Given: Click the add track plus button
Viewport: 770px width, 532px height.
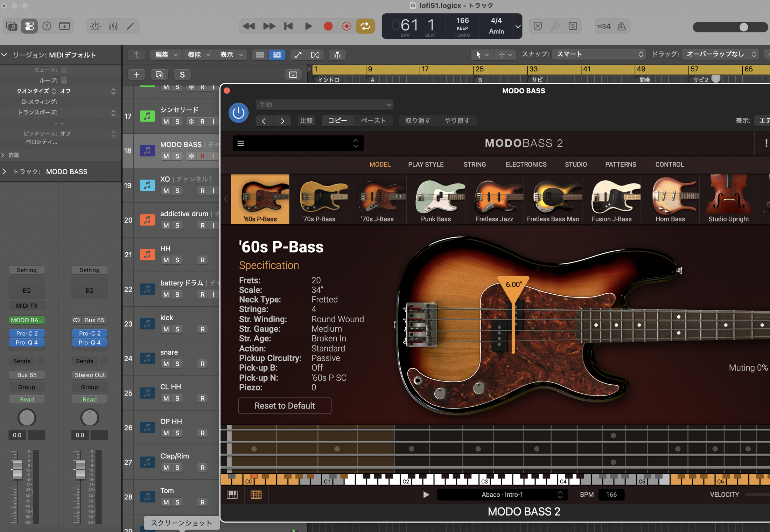Looking at the screenshot, I should pyautogui.click(x=136, y=75).
